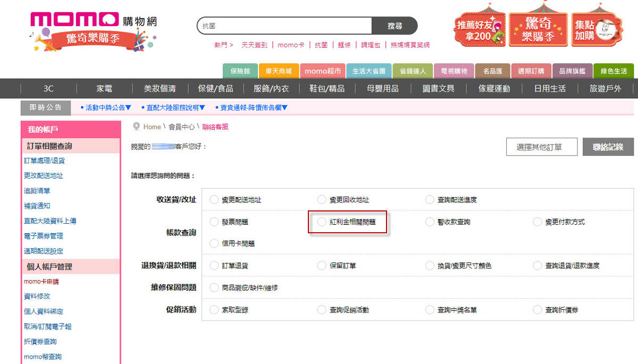Switch to the 省錢達人 tab
Screen dimensions: 638x364
click(413, 71)
